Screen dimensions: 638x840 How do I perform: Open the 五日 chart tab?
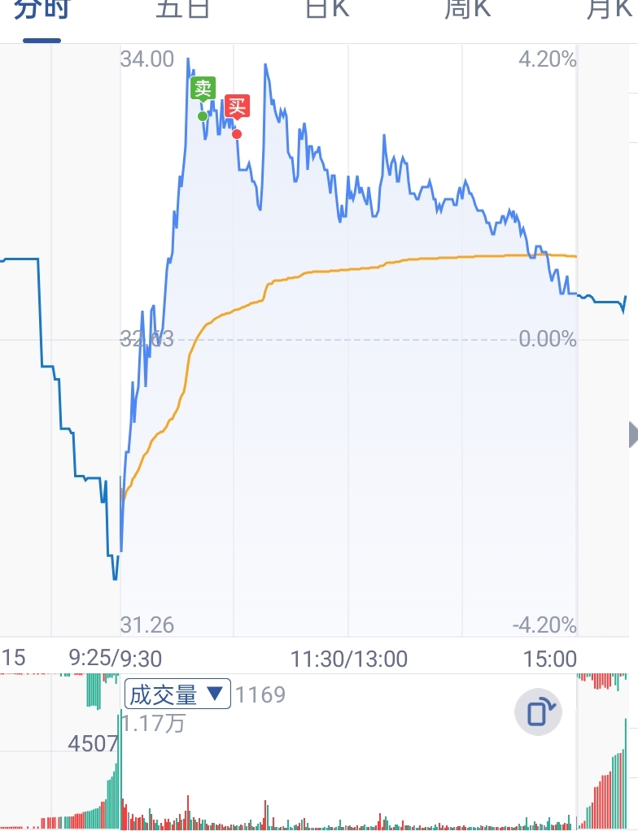click(183, 9)
